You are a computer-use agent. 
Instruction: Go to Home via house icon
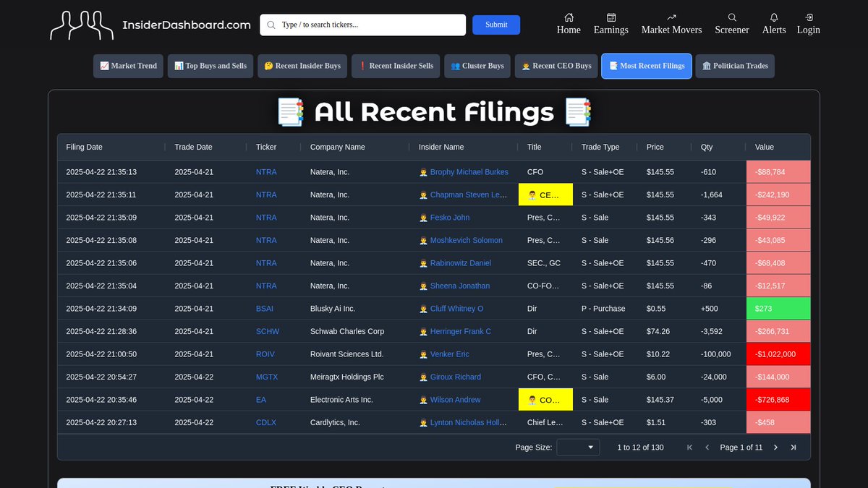pyautogui.click(x=569, y=17)
